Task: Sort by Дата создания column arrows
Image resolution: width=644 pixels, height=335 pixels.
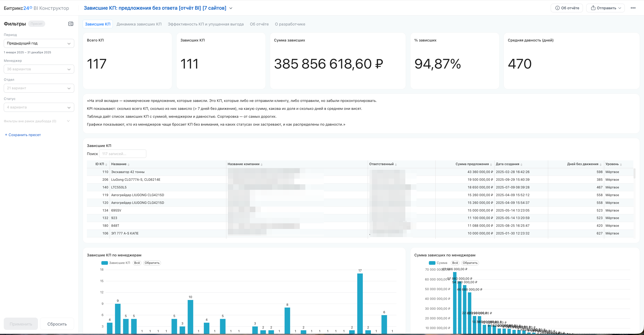Action: [521, 164]
